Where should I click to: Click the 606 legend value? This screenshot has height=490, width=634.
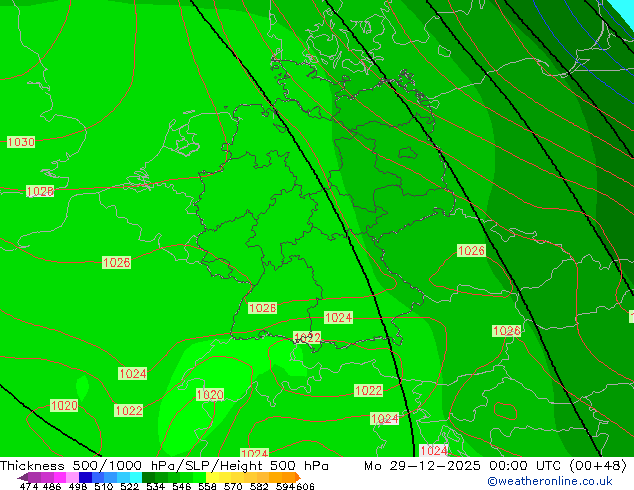coord(305,486)
